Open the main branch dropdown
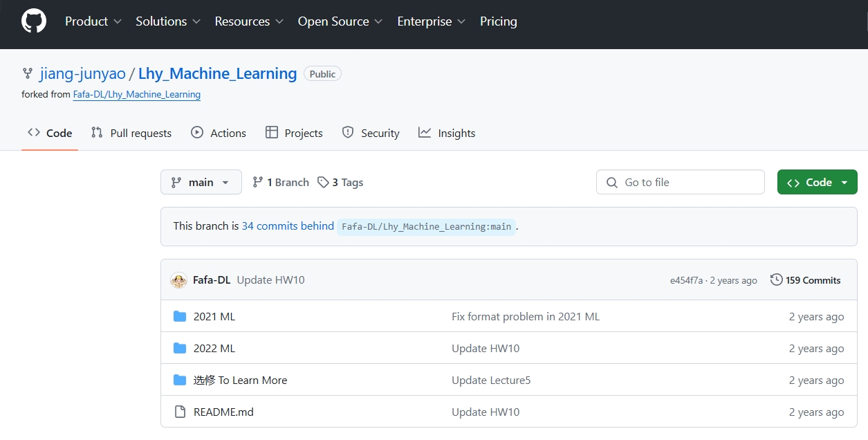This screenshot has width=868, height=440. coord(201,182)
